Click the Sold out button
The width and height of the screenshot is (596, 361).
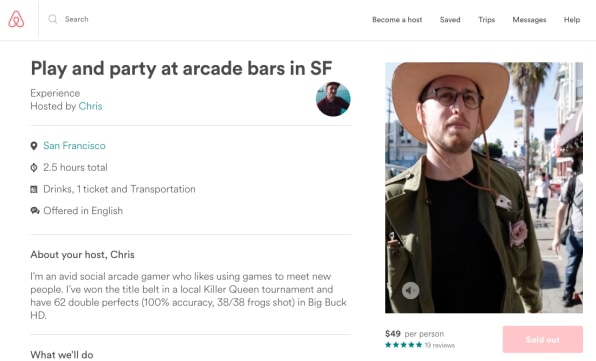point(542,340)
